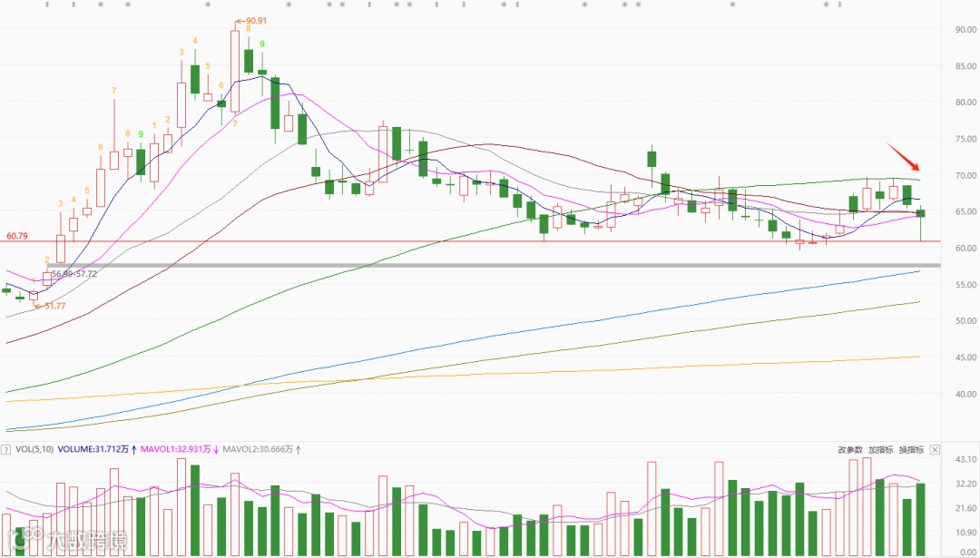
Task: Click the MAVOL1:32.931万 readout
Action: tap(180, 449)
